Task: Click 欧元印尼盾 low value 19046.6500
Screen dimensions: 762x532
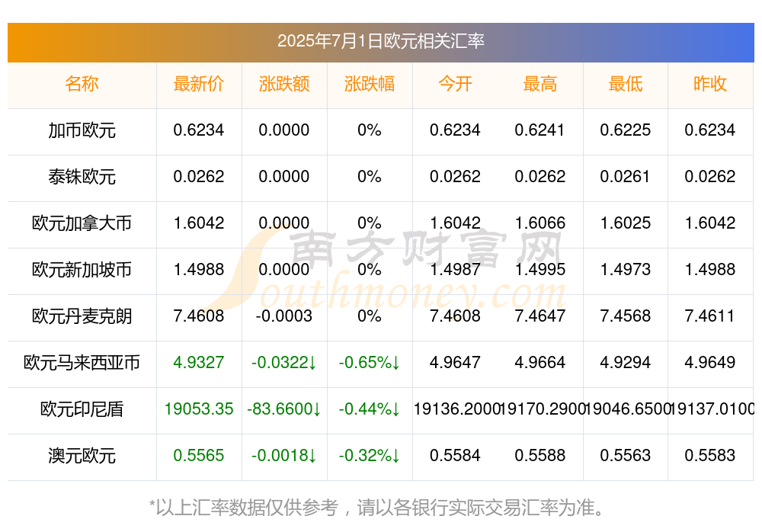Action: tap(626, 409)
